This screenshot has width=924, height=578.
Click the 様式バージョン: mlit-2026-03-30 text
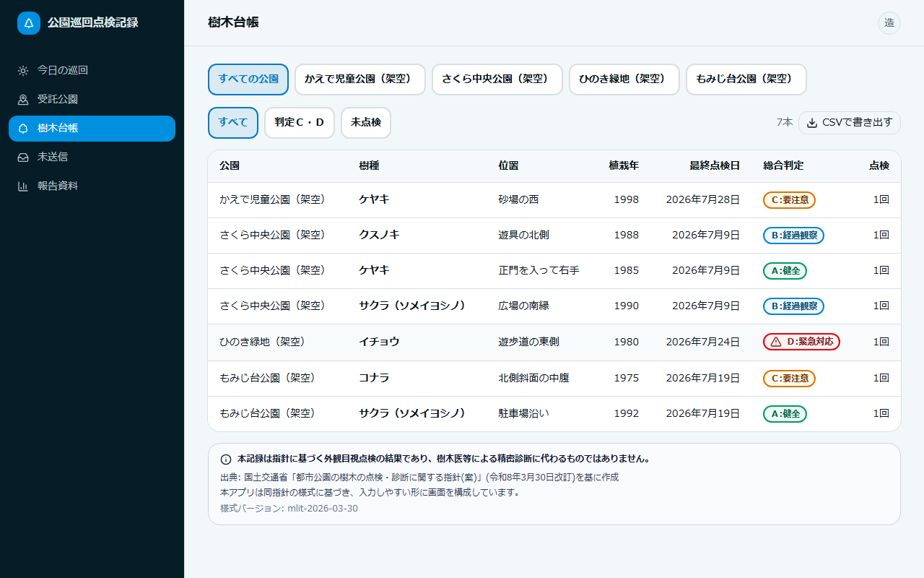(289, 509)
